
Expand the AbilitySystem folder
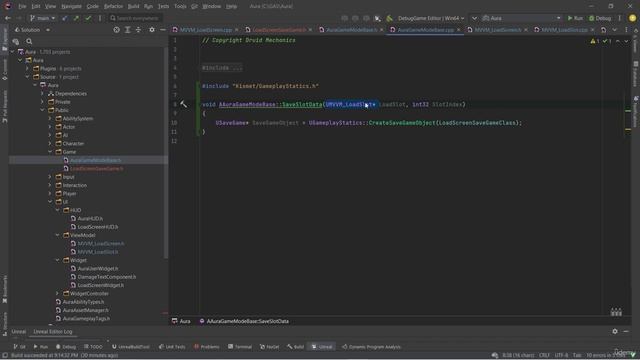[50, 118]
